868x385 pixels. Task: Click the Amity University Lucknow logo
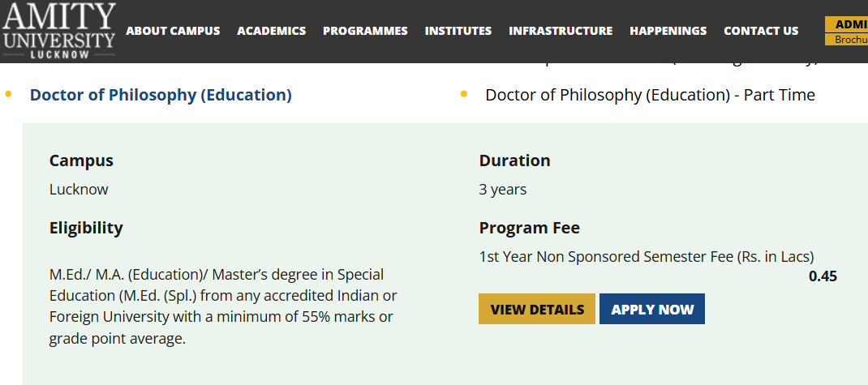point(58,31)
